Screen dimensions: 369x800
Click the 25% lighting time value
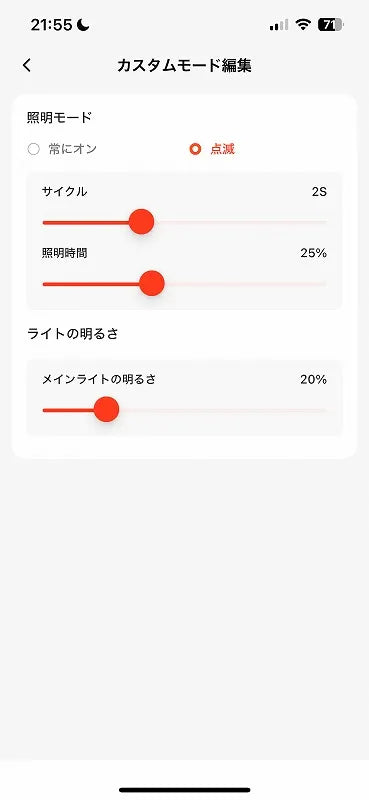click(313, 253)
